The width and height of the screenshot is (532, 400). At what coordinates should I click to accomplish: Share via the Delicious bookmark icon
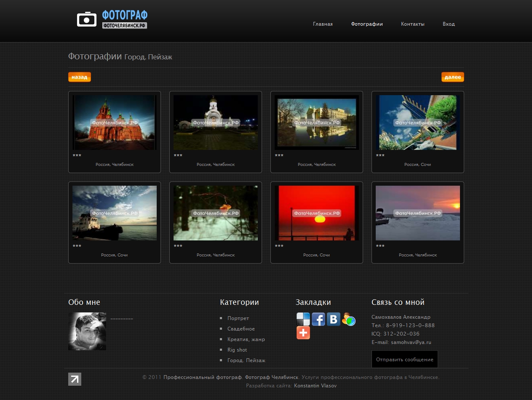click(303, 319)
